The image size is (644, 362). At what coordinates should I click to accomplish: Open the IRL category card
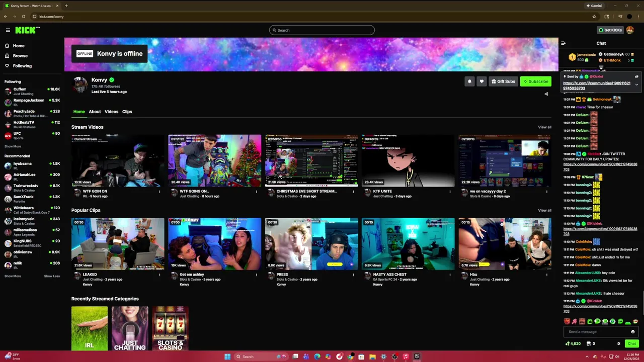90,328
